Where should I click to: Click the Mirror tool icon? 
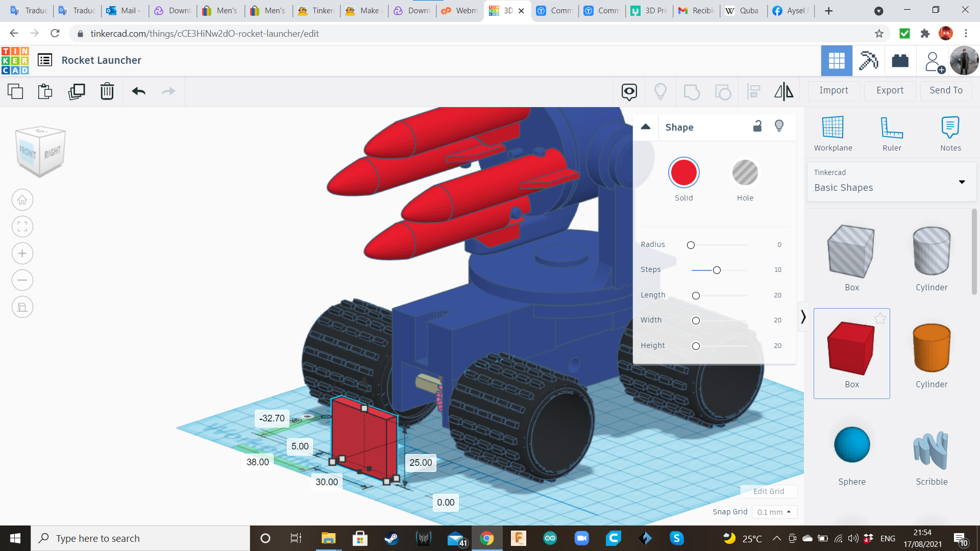click(x=783, y=91)
